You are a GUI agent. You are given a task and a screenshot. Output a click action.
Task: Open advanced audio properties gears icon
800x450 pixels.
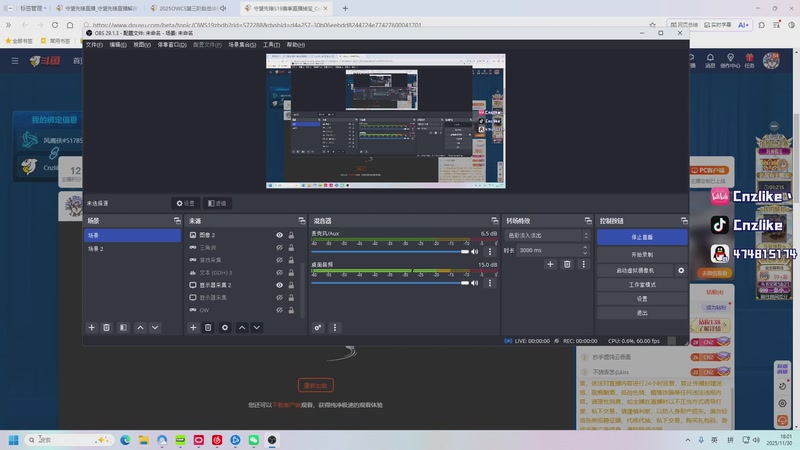317,328
